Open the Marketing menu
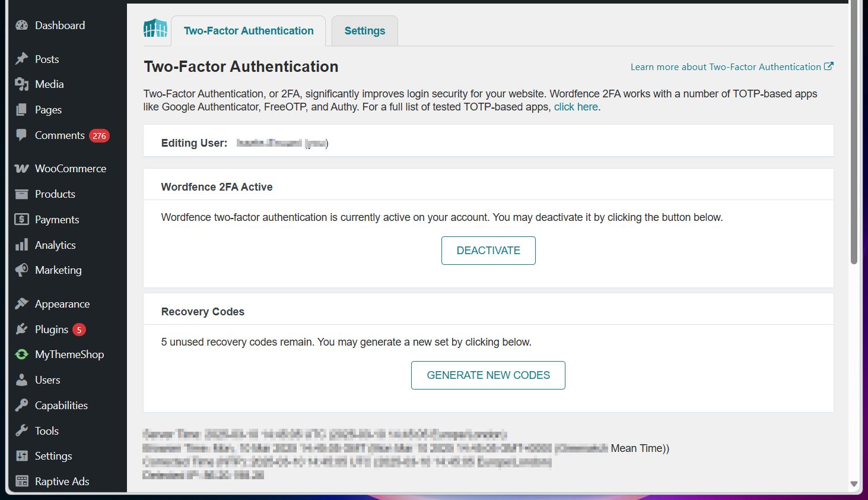The height and width of the screenshot is (500, 868). coord(58,270)
